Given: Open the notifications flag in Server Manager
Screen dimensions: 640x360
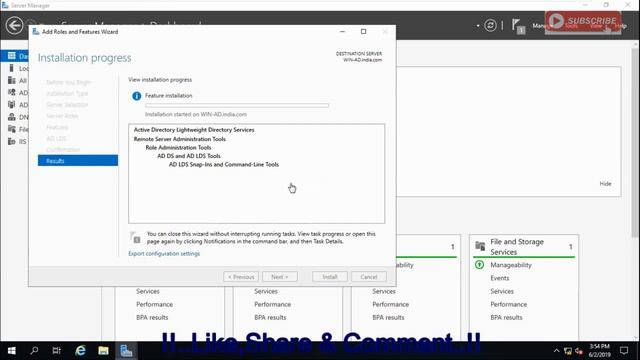Looking at the screenshot, I should tap(518, 27).
